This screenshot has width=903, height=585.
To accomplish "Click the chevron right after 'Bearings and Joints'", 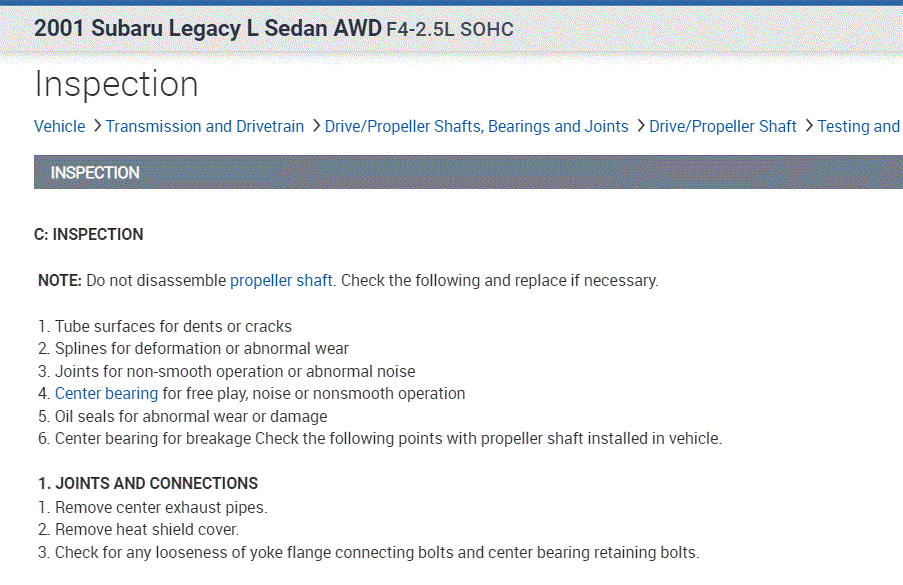I will point(640,126).
